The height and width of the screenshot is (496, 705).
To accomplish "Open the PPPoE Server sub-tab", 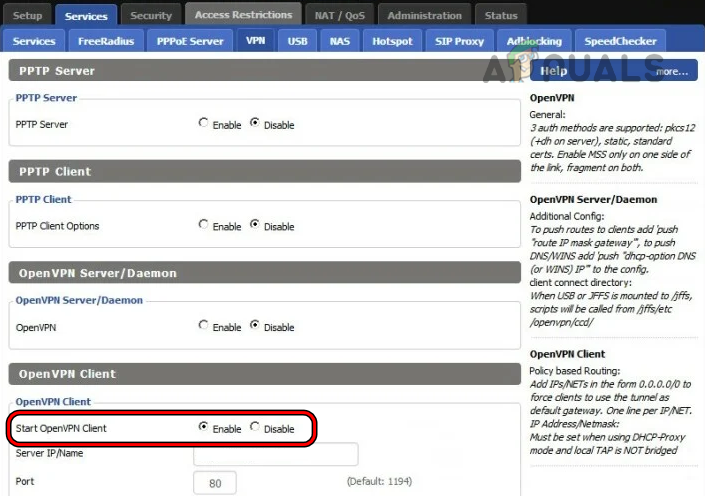I will [x=190, y=41].
